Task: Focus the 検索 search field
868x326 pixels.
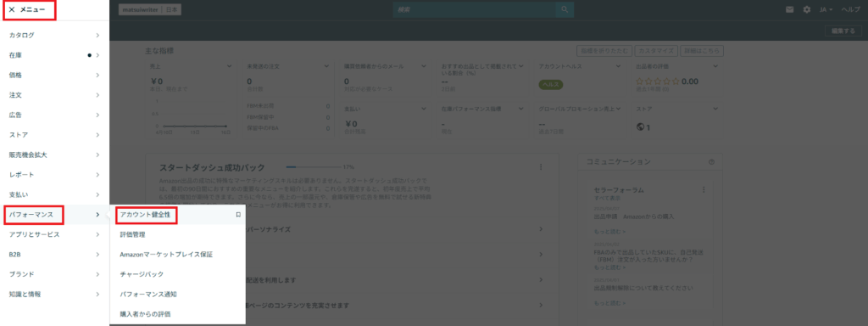Action: pyautogui.click(x=475, y=10)
